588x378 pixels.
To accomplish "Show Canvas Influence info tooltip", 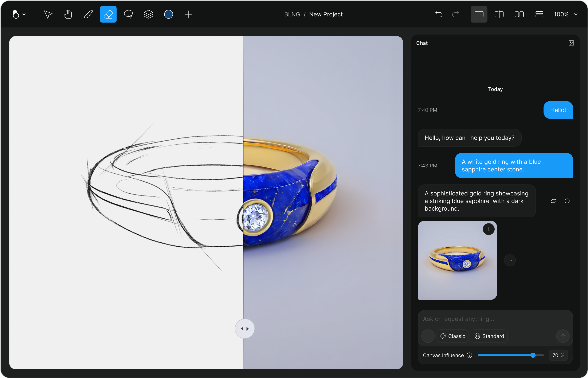I will pyautogui.click(x=469, y=355).
